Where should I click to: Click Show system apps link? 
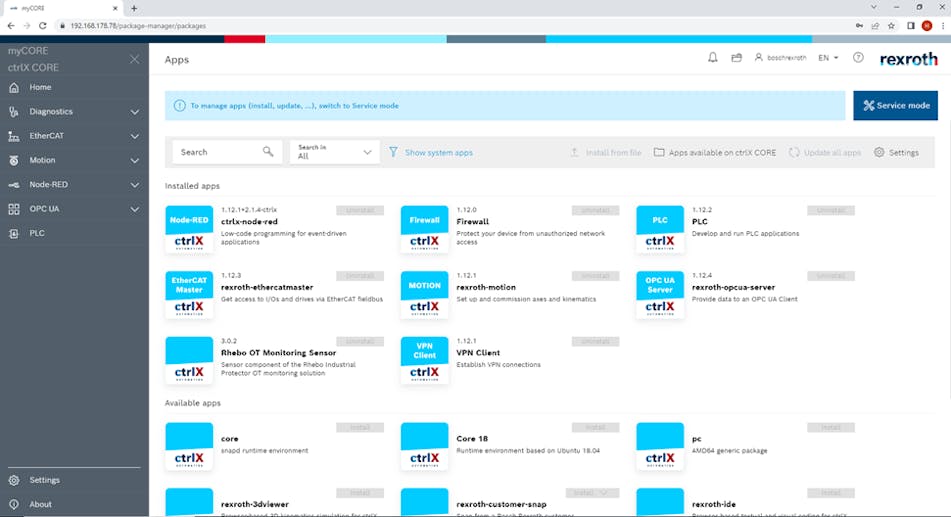click(x=439, y=152)
